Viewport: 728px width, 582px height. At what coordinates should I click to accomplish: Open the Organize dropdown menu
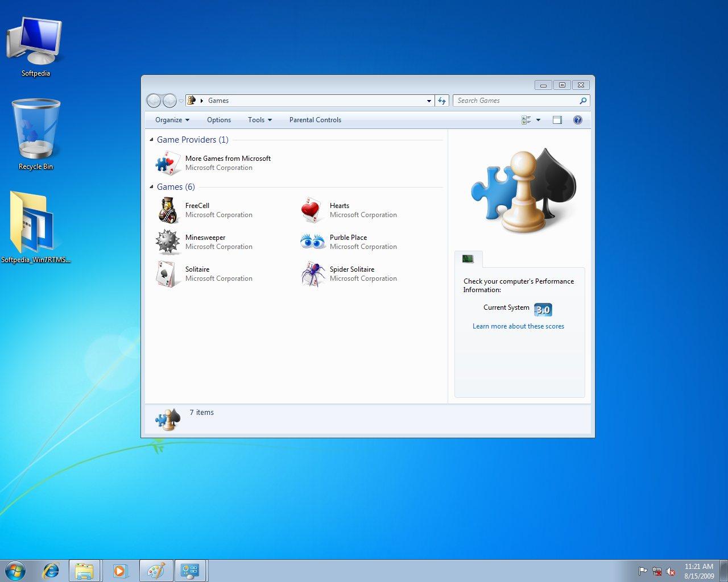172,120
